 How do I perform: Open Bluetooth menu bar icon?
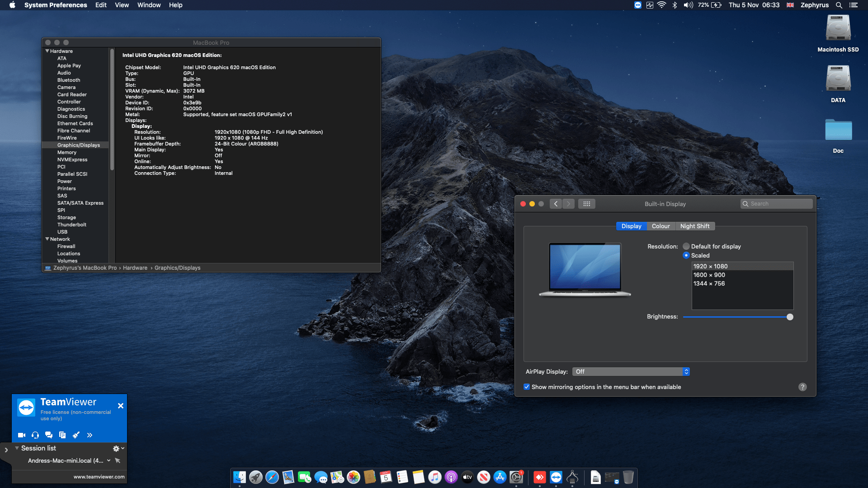(x=675, y=5)
